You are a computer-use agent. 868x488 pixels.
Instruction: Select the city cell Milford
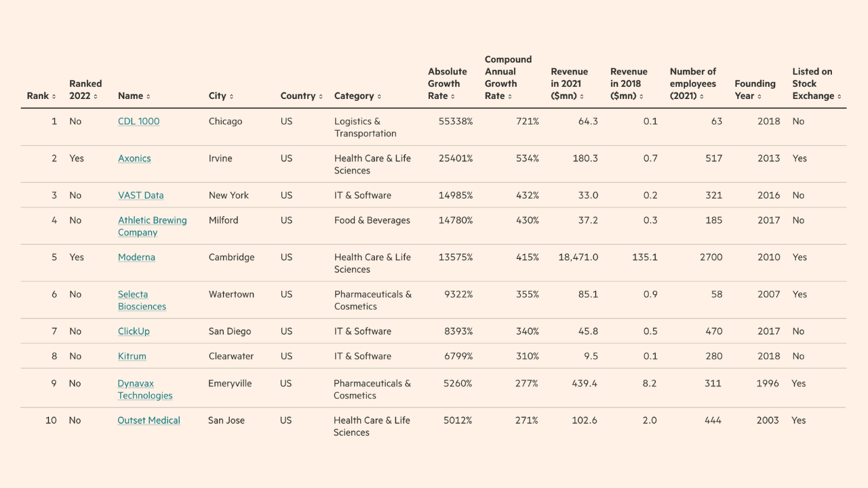coord(224,220)
